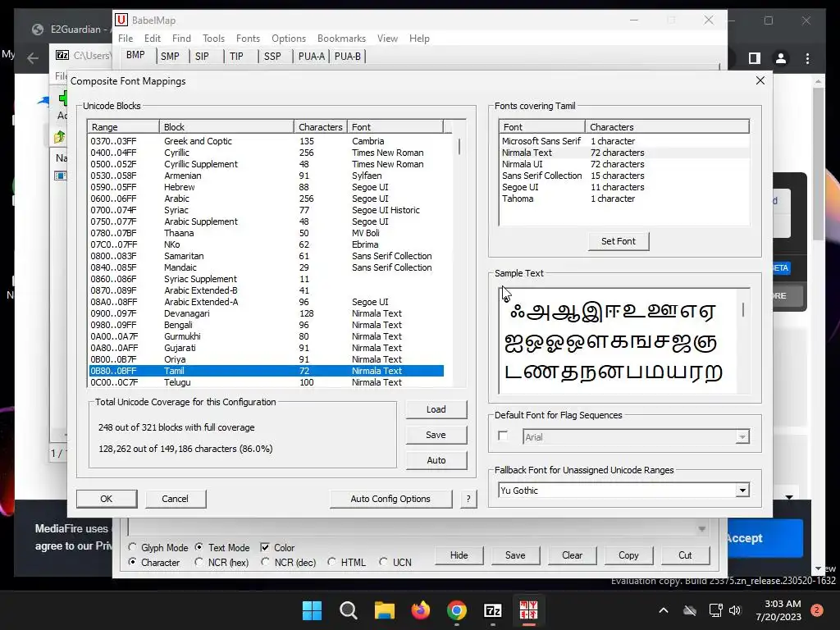Click Auto Config Options button
Viewport: 840px width, 630px height.
coord(390,499)
